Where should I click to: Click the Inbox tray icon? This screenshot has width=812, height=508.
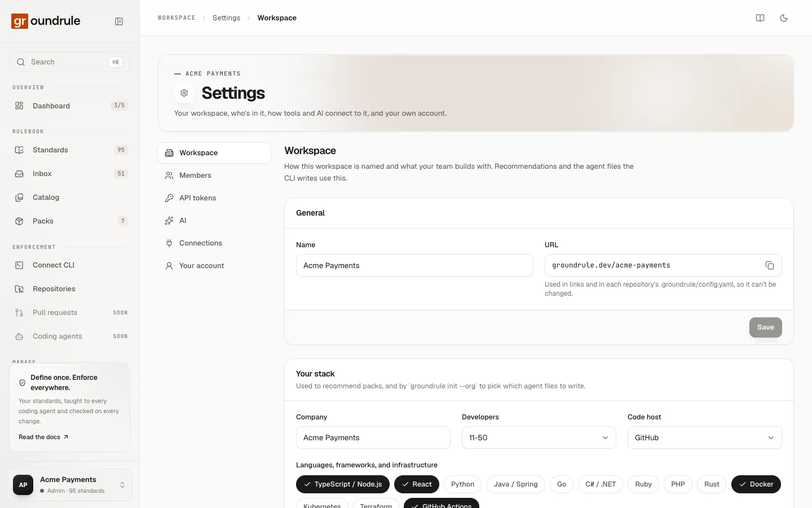(19, 174)
